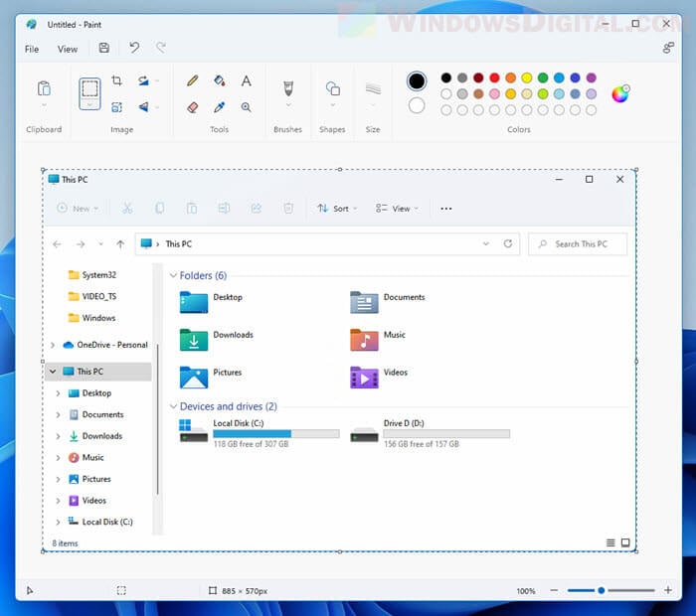696x616 pixels.
Task: Click the zoom in plus button
Action: coord(667,590)
